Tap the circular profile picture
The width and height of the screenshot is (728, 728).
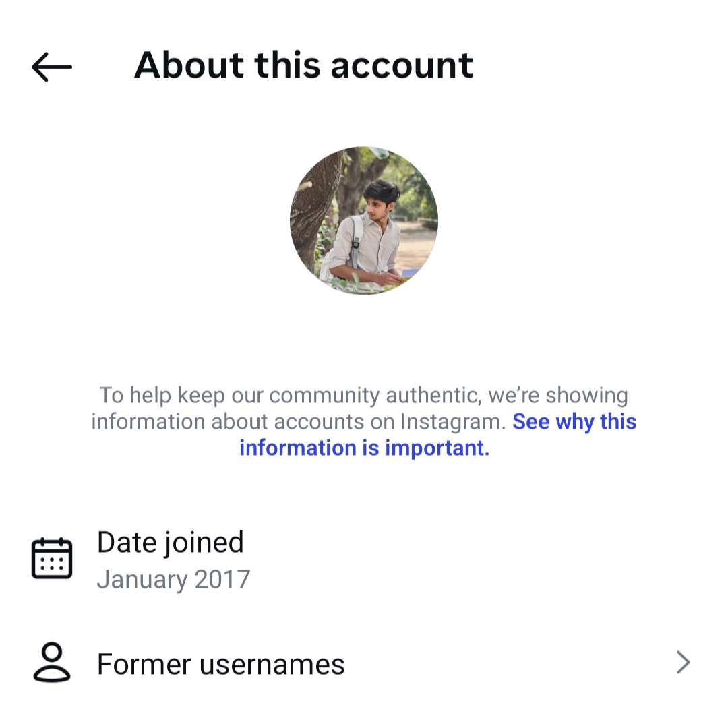364,220
